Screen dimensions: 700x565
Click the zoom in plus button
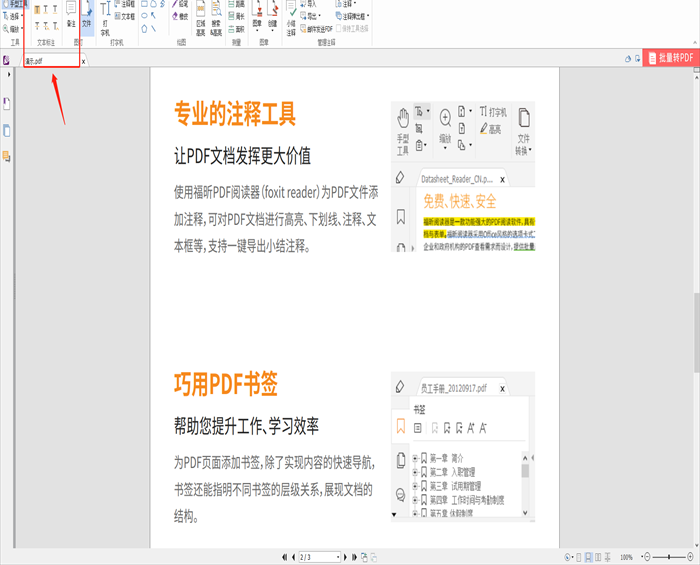coord(690,557)
